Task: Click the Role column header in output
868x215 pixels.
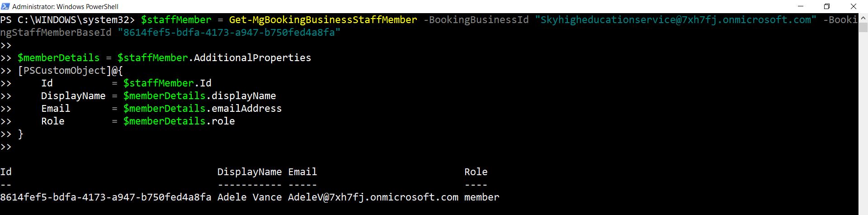Action: coord(476,172)
